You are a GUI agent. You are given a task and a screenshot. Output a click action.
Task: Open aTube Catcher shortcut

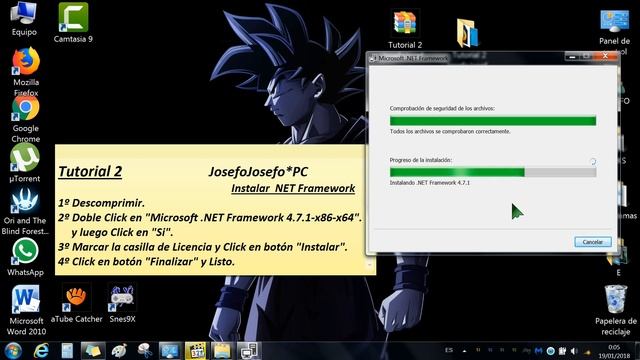[76, 304]
